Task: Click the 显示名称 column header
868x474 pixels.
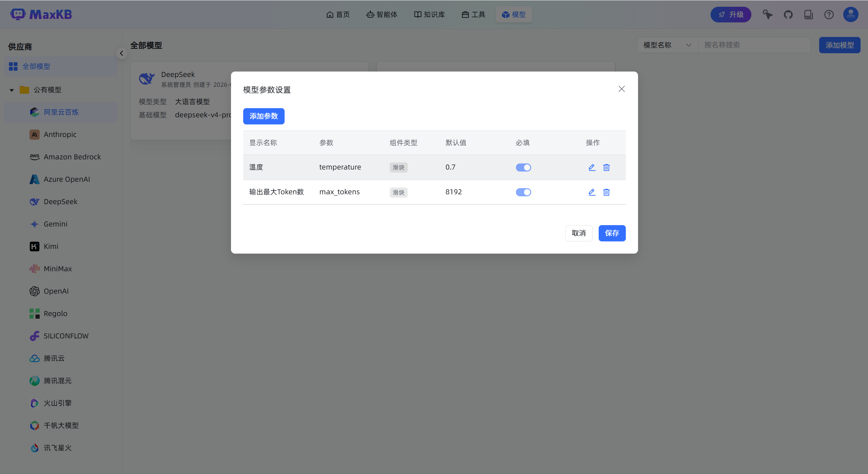Action: coord(263,143)
